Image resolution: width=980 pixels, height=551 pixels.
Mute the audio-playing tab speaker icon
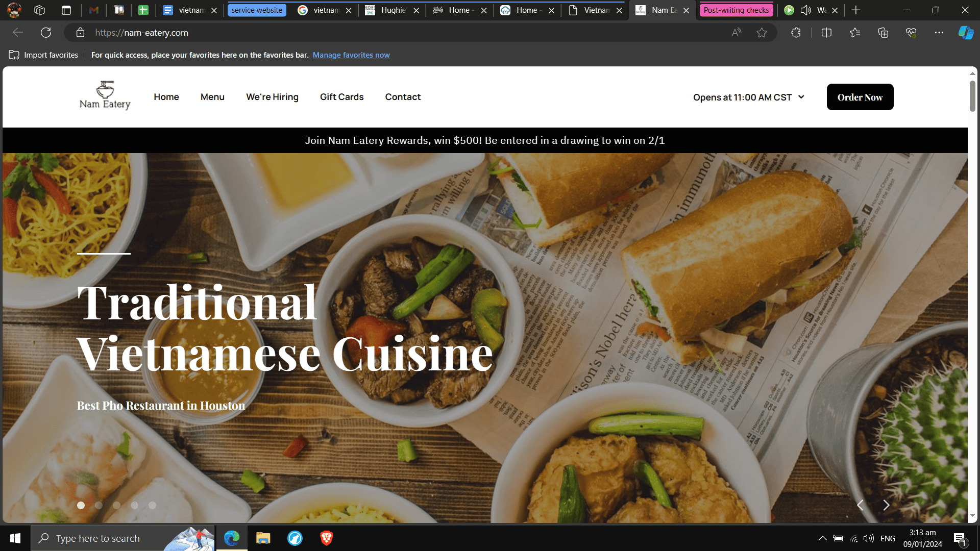coord(805,10)
